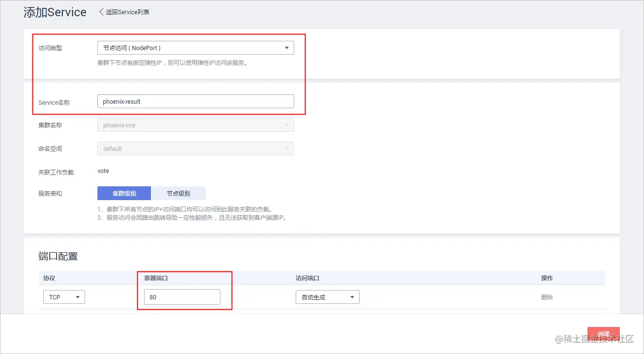The height and width of the screenshot is (354, 644).
Task: Open the disabled 集群名称 phoenix-cce dropdown
Action: tap(196, 125)
